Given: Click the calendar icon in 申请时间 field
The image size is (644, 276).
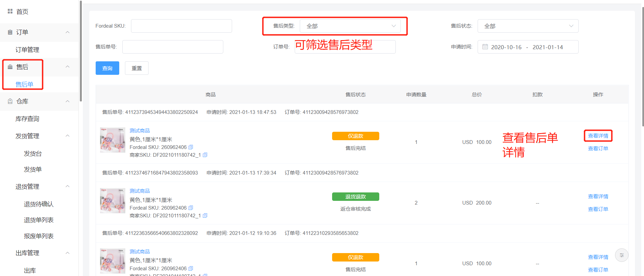Looking at the screenshot, I should coord(485,47).
